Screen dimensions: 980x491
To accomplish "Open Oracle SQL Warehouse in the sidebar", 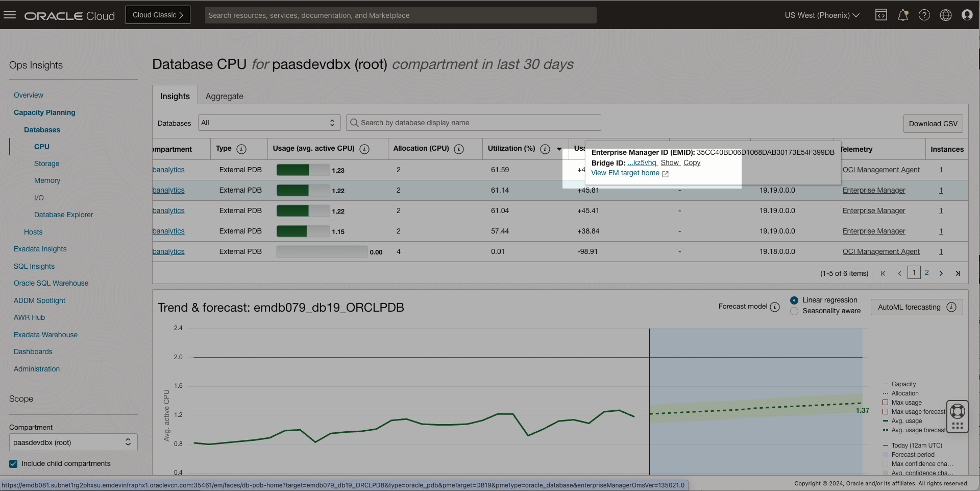I will (x=51, y=283).
